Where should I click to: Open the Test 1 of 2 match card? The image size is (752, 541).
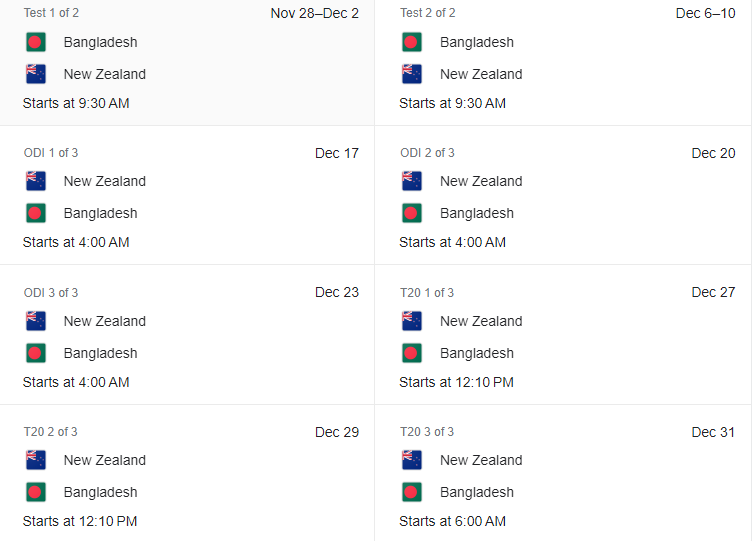pos(187,62)
